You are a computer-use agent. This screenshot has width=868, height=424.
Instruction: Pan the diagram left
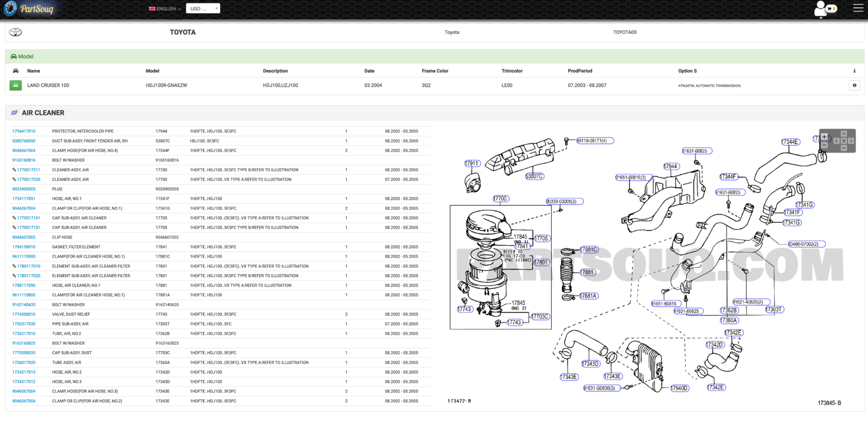pos(837,141)
